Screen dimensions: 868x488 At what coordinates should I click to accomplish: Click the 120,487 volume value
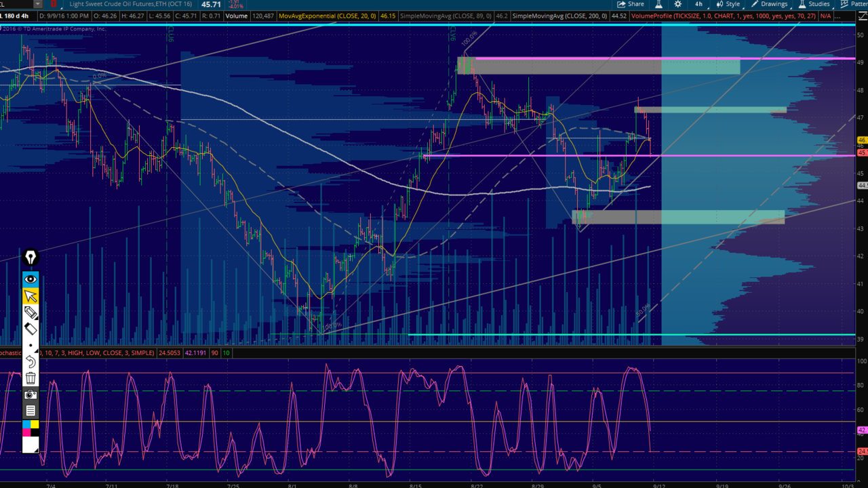pos(262,16)
